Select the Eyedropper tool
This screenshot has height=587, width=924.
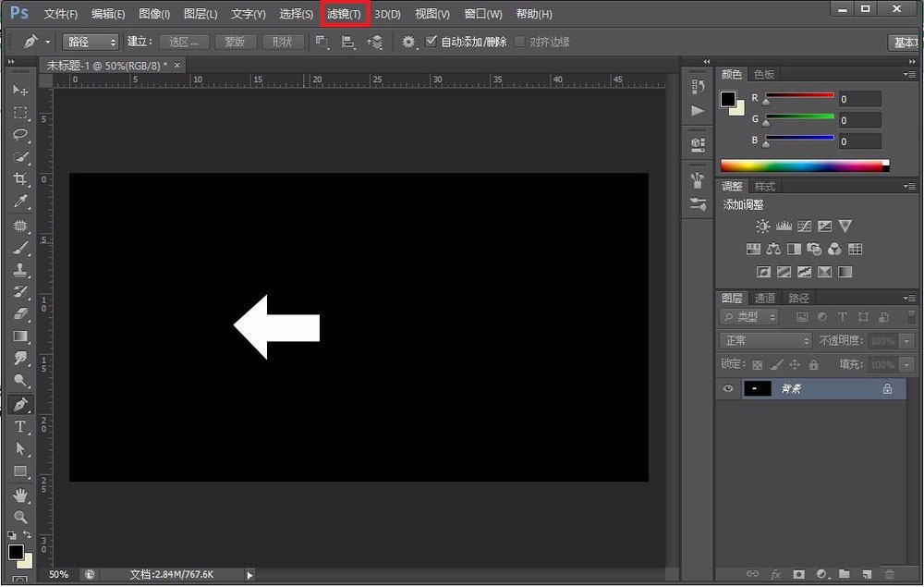[20, 202]
